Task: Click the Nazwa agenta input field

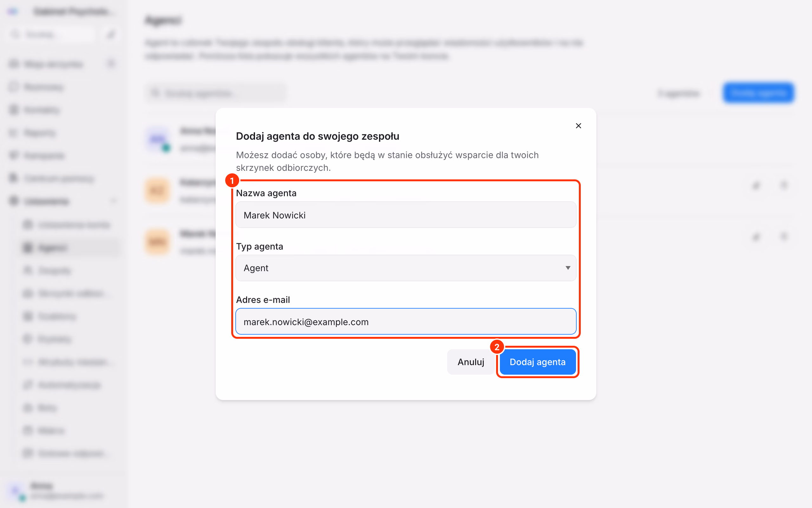Action: pyautogui.click(x=406, y=215)
